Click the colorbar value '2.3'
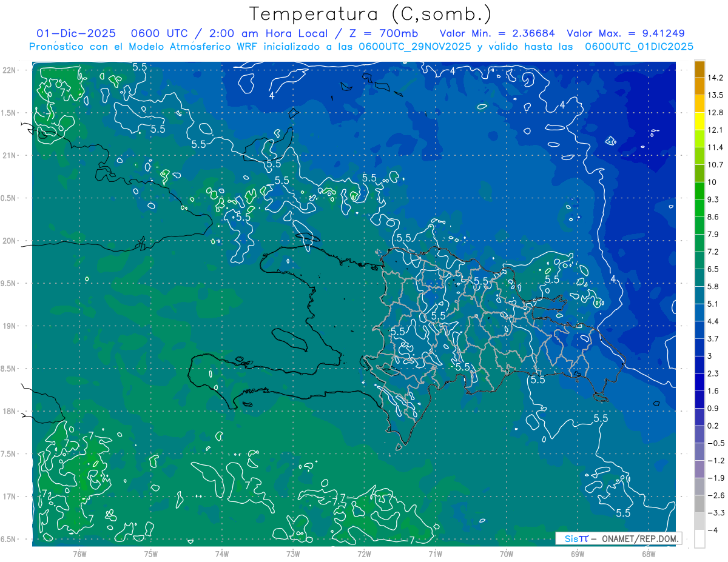728x562 pixels. (x=714, y=373)
